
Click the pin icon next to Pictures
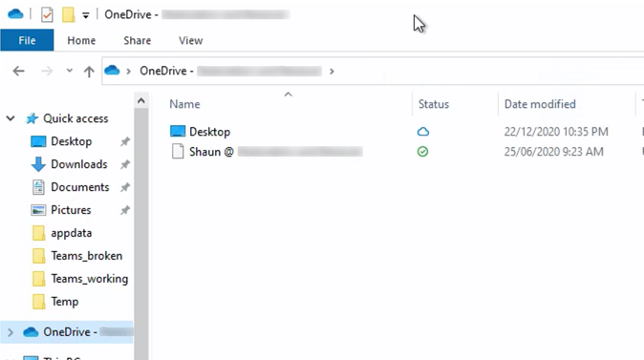coord(125,211)
